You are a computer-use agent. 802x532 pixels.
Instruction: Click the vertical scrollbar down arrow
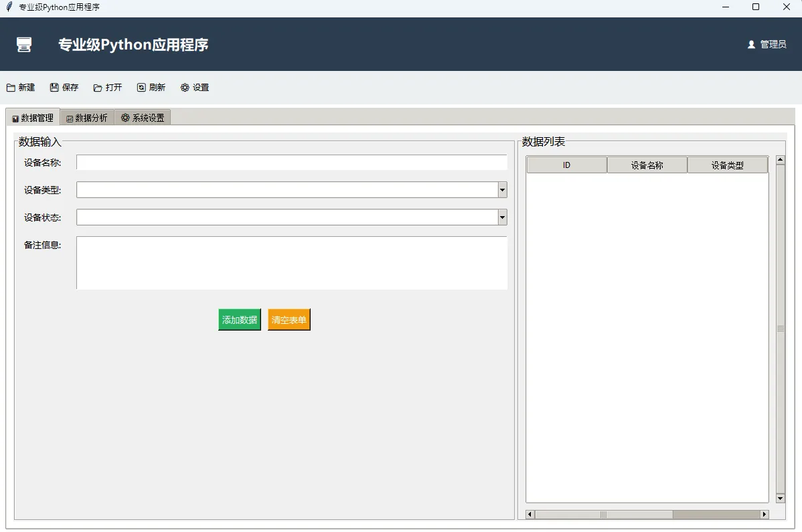[780, 499]
